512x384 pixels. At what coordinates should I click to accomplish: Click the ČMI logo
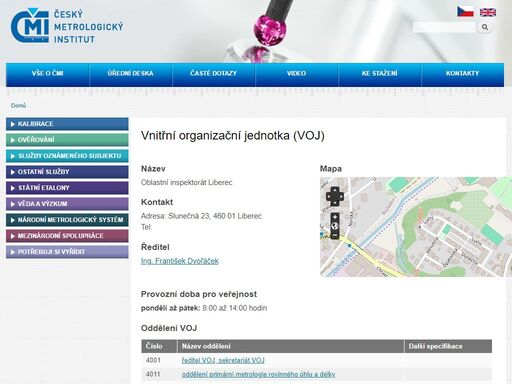pyautogui.click(x=67, y=26)
